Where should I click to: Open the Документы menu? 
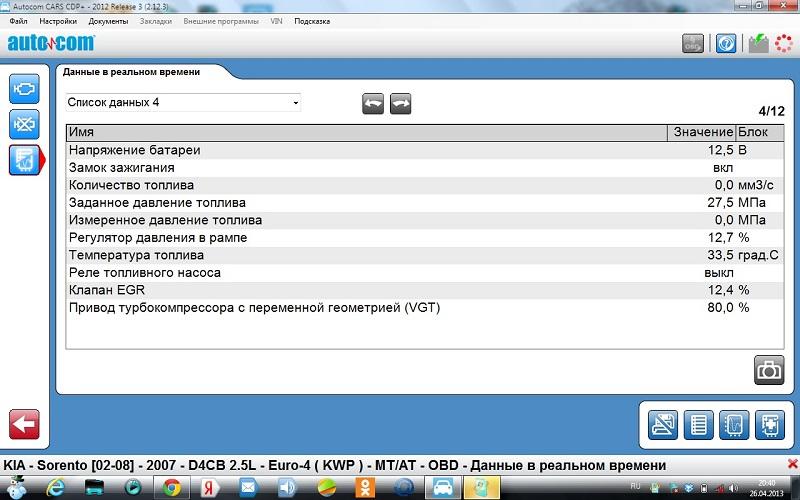coord(108,21)
